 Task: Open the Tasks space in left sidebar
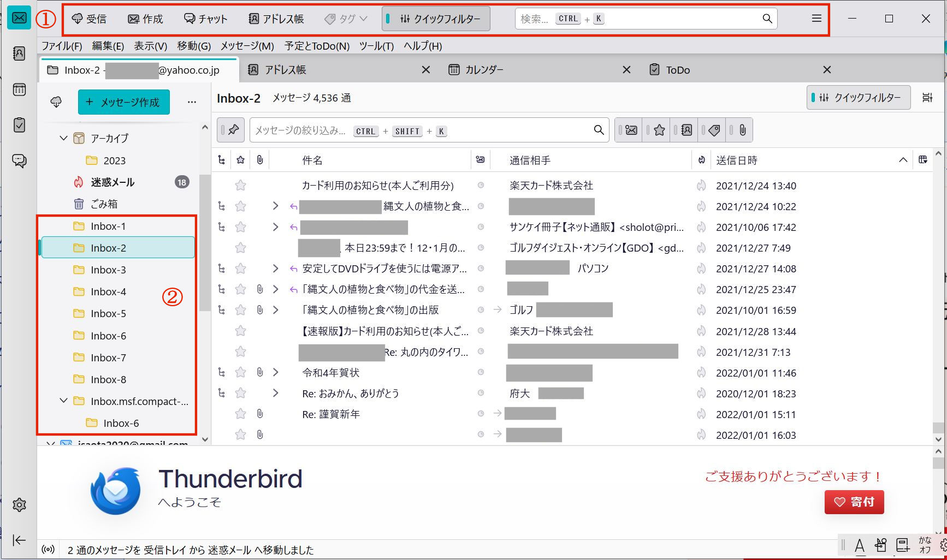pyautogui.click(x=19, y=125)
